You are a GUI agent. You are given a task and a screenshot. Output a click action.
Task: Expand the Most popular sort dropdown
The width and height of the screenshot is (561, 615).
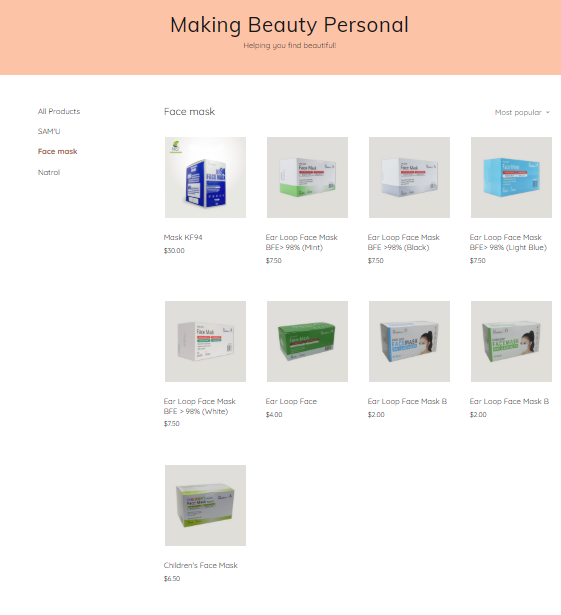pos(522,113)
